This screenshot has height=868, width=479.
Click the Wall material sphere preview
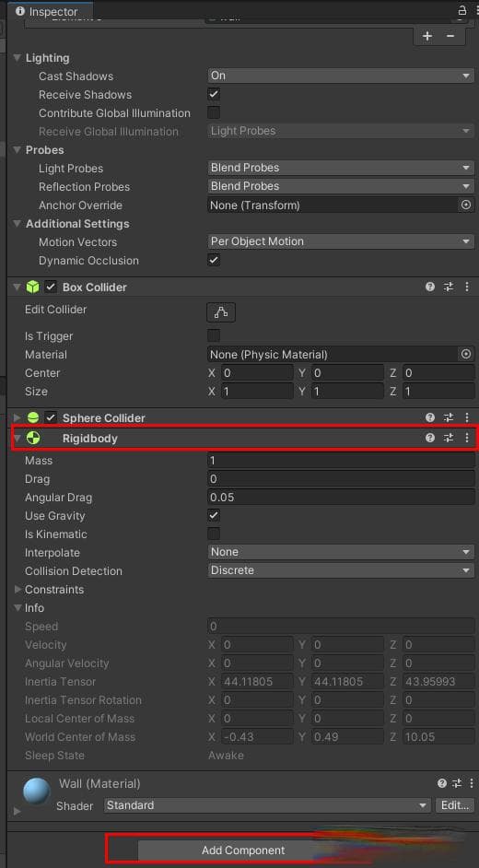click(x=37, y=791)
